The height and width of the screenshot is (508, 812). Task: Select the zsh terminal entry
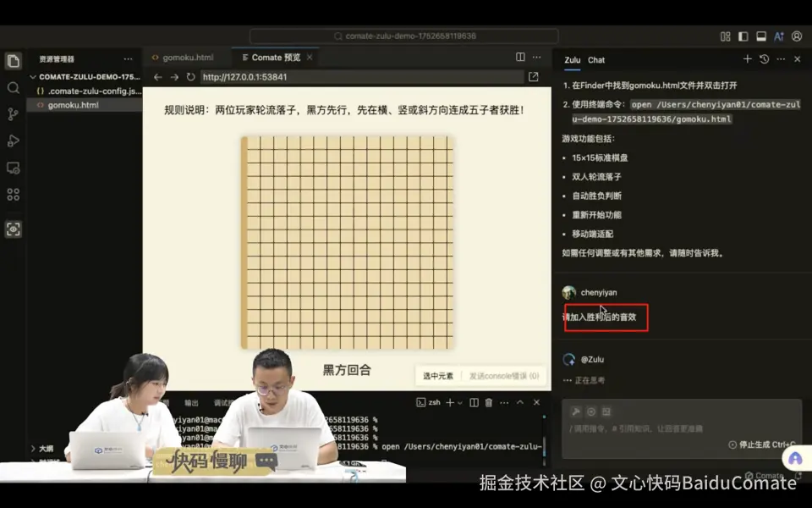point(429,403)
